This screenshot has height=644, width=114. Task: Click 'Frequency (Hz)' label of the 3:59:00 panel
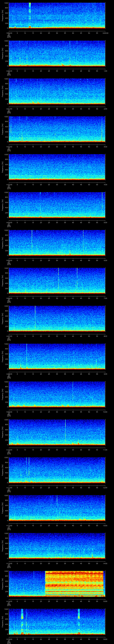pos(3,16)
